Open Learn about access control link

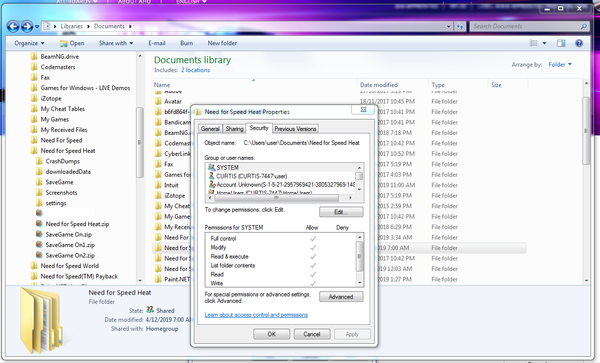256,315
